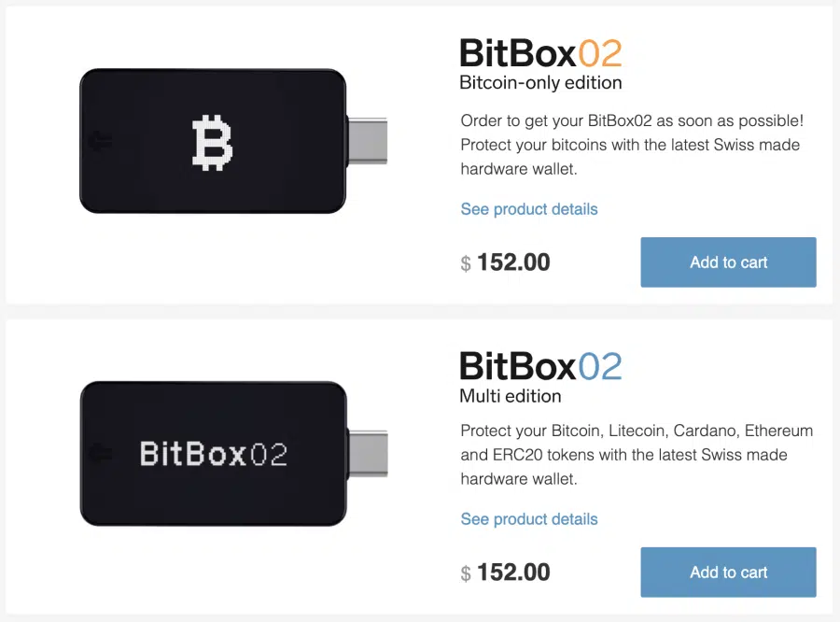
Task: Click the Bitcoin-only edition $152.00 price
Action: pos(505,262)
